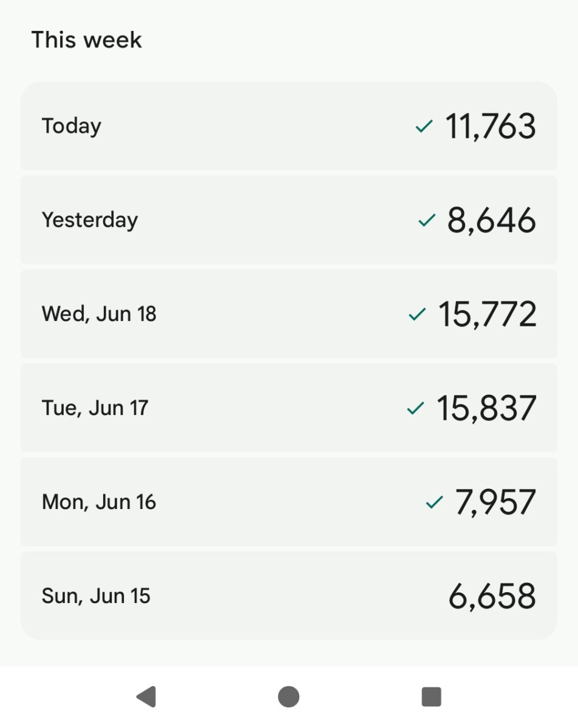Open the Tue, Jun 17 entry

pyautogui.click(x=289, y=408)
